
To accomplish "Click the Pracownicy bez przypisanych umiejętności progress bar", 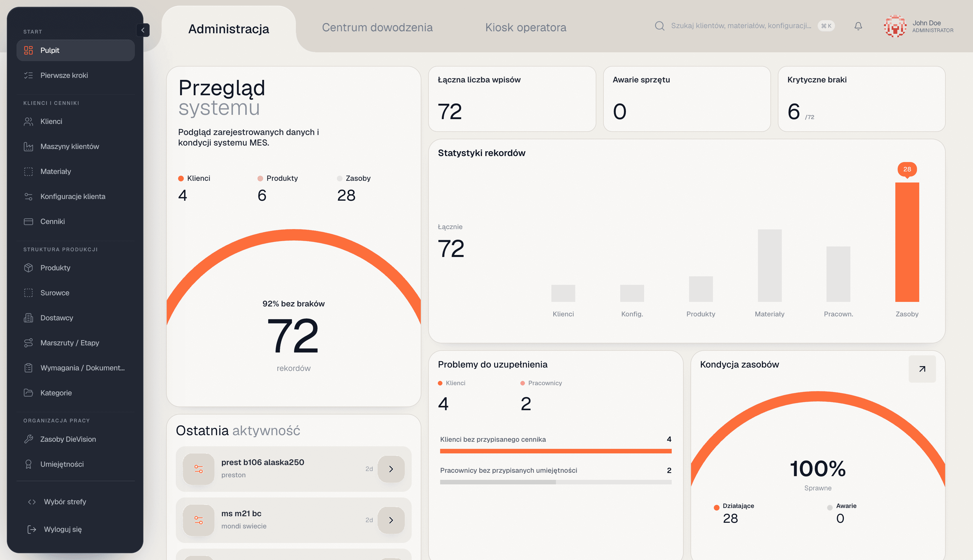I will (556, 482).
